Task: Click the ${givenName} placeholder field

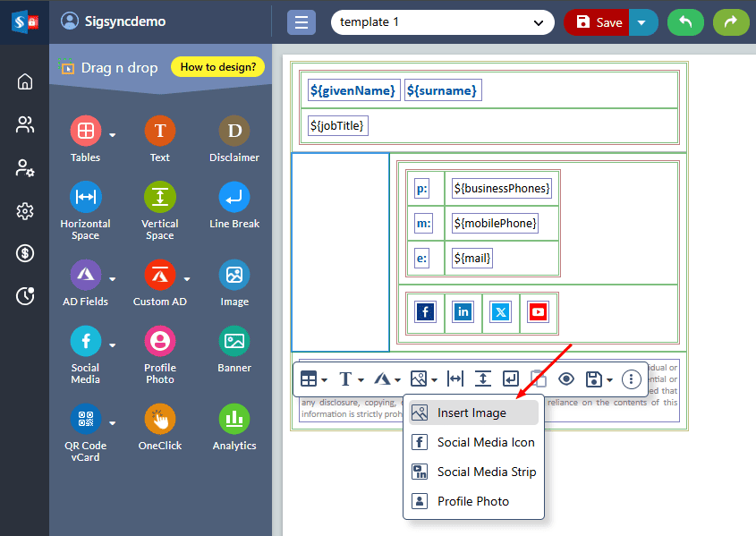Action: (x=353, y=90)
